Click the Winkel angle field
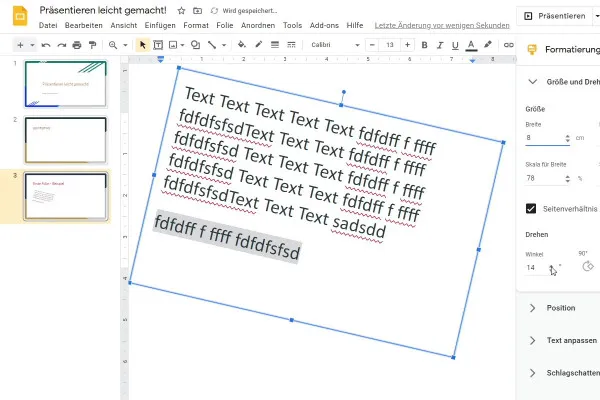Image resolution: width=600 pixels, height=400 pixels. pos(536,268)
